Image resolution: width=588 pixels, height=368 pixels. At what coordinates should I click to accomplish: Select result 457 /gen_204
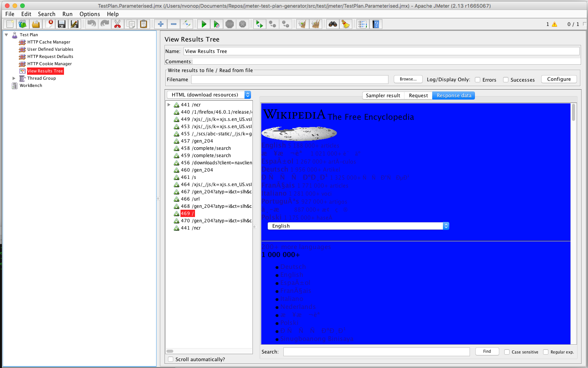click(197, 141)
